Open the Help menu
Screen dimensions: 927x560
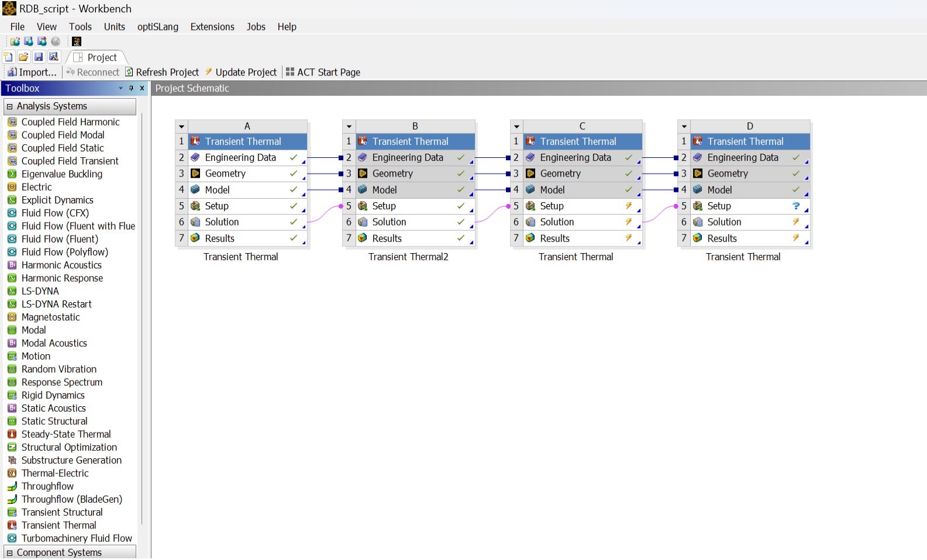[x=287, y=26]
